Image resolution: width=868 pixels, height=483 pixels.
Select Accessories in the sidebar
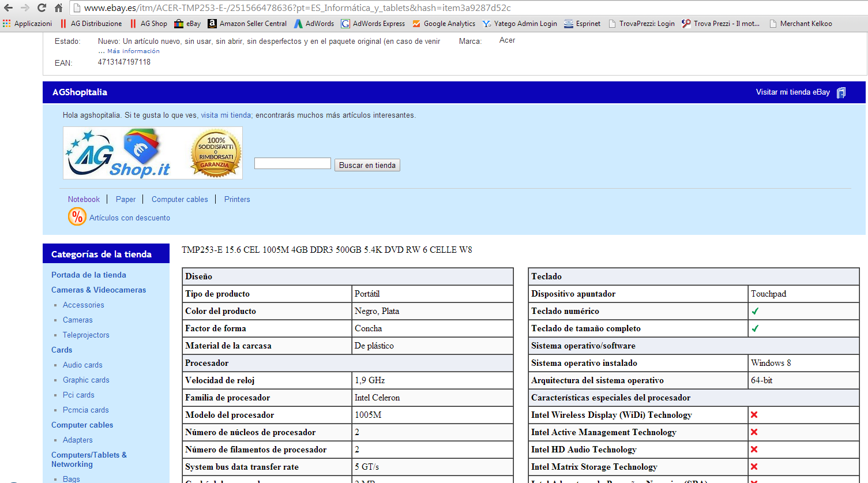point(84,305)
